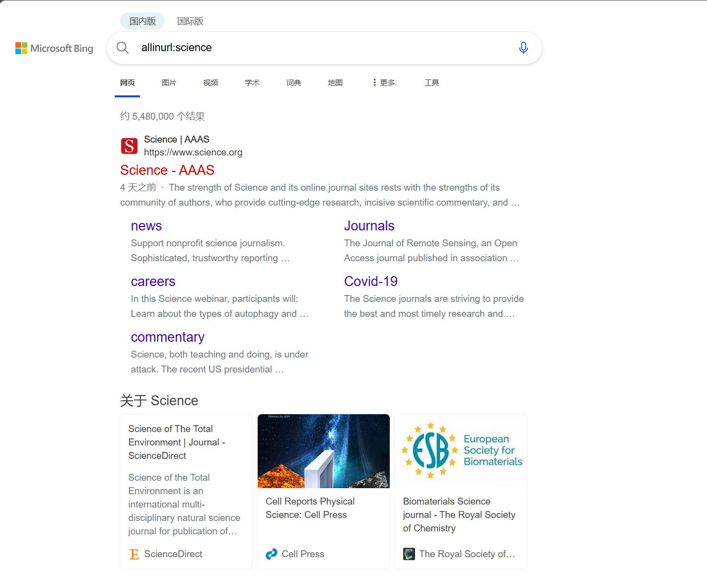Viewport: 707px width, 588px height.
Task: Click the Cell Press logo icon
Action: point(272,554)
